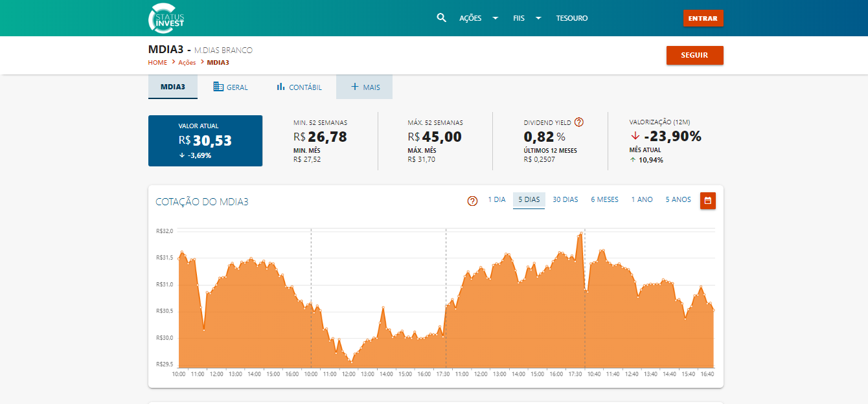Open the TESOURO menu
The width and height of the screenshot is (868, 404).
click(572, 18)
